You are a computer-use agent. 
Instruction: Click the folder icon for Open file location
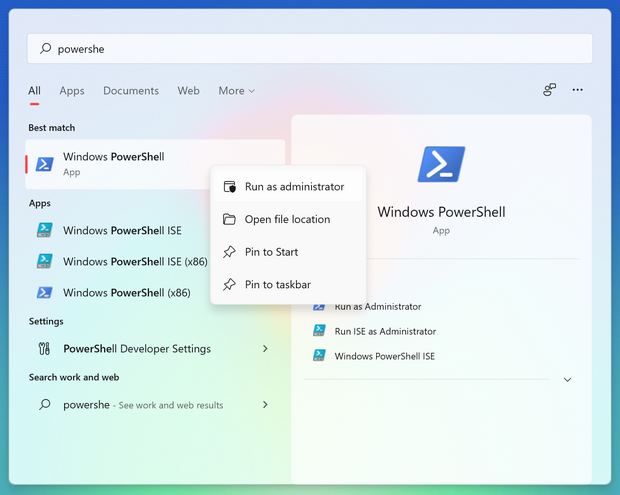tap(229, 219)
